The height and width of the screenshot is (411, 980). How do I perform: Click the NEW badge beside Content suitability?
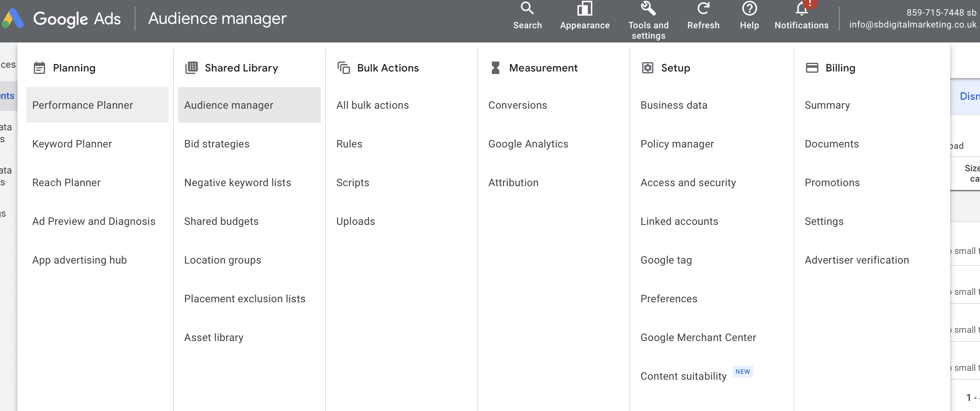[742, 372]
